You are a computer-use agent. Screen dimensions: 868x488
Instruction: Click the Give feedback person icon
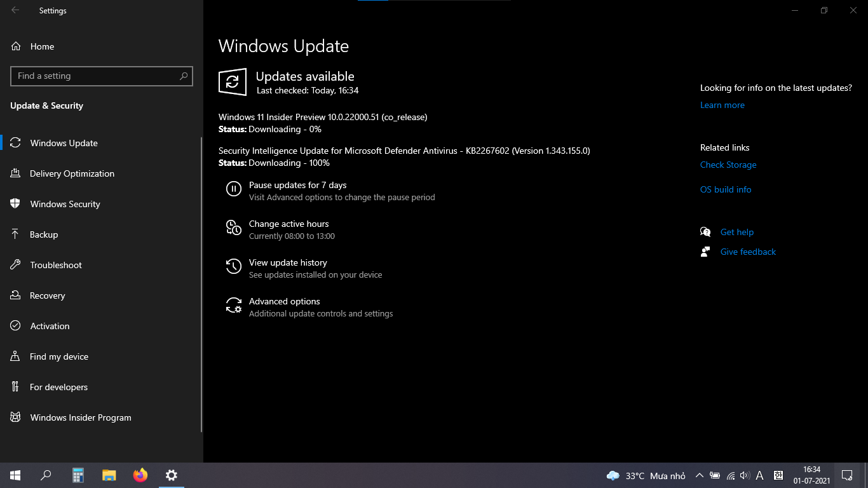pos(705,252)
